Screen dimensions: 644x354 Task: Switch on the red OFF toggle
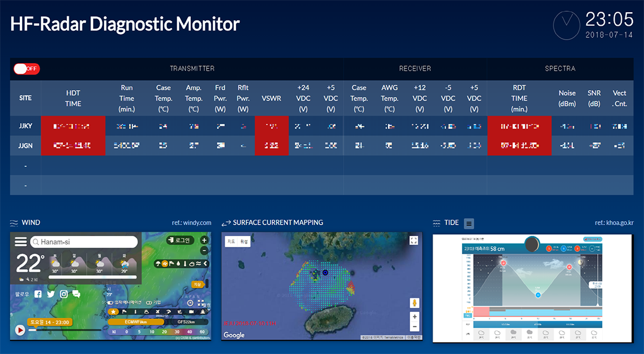(27, 68)
